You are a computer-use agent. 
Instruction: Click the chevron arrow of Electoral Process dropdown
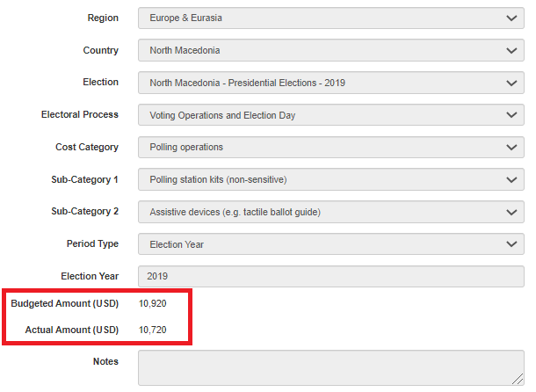pos(512,115)
